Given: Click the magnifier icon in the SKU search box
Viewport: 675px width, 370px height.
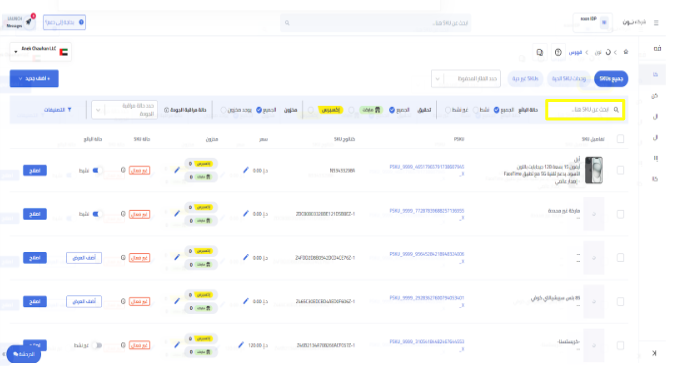Looking at the screenshot, I should tap(616, 110).
